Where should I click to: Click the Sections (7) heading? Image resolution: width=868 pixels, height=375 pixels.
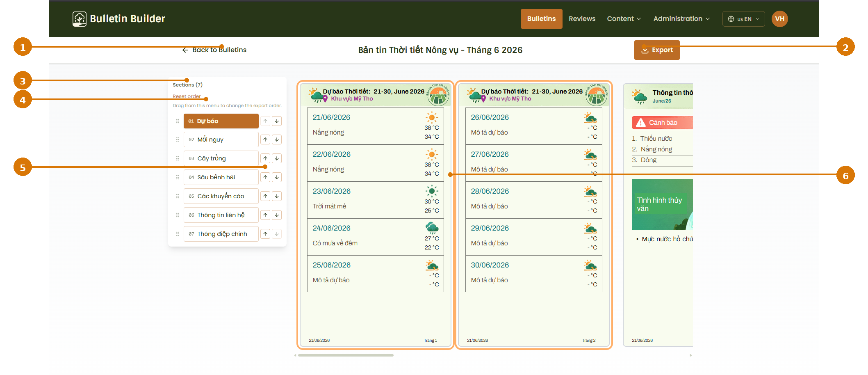point(187,85)
